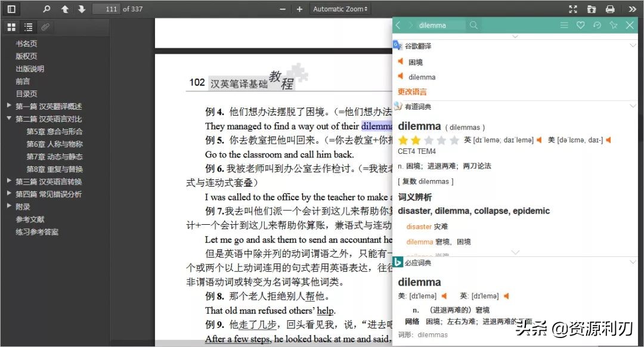This screenshot has width=644, height=347.
Task: Expand the 第三篇 汉英语言转换 chapter
Action: pos(8,181)
